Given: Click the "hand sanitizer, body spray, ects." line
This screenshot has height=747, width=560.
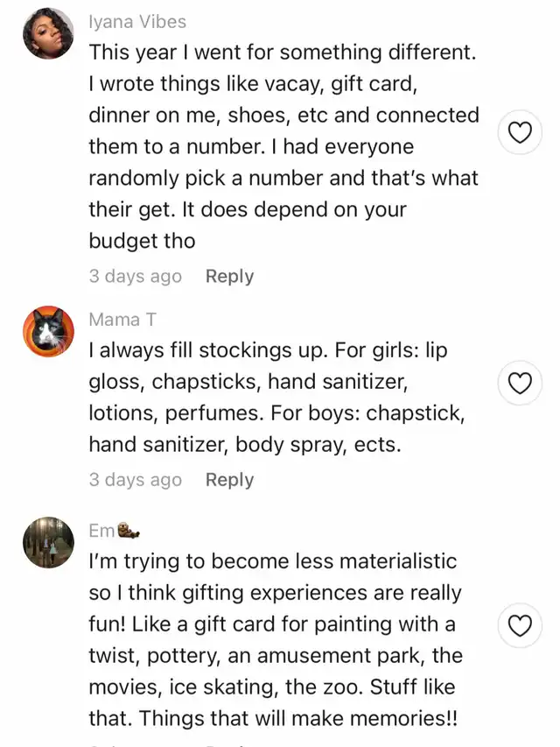Looking at the screenshot, I should pos(245,445).
